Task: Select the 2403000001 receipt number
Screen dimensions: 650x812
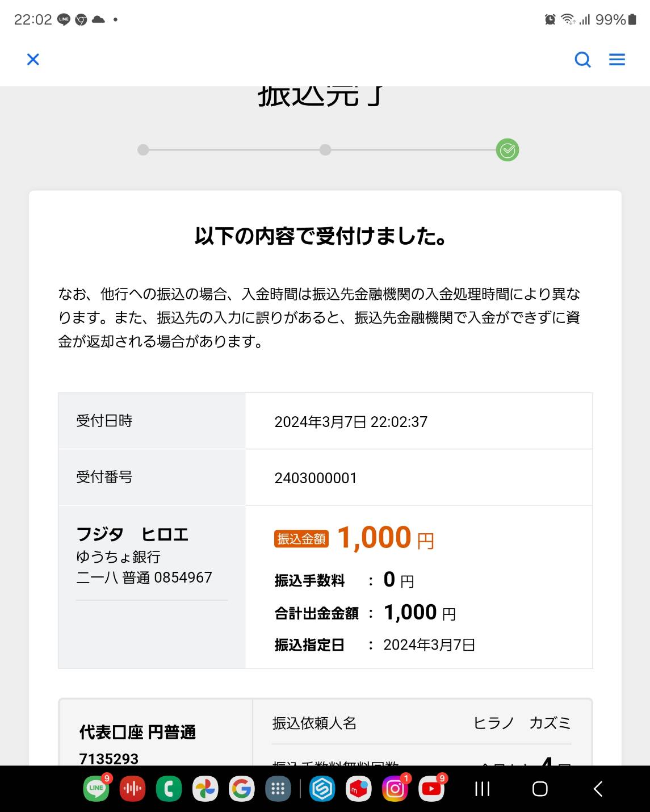Action: click(x=316, y=478)
